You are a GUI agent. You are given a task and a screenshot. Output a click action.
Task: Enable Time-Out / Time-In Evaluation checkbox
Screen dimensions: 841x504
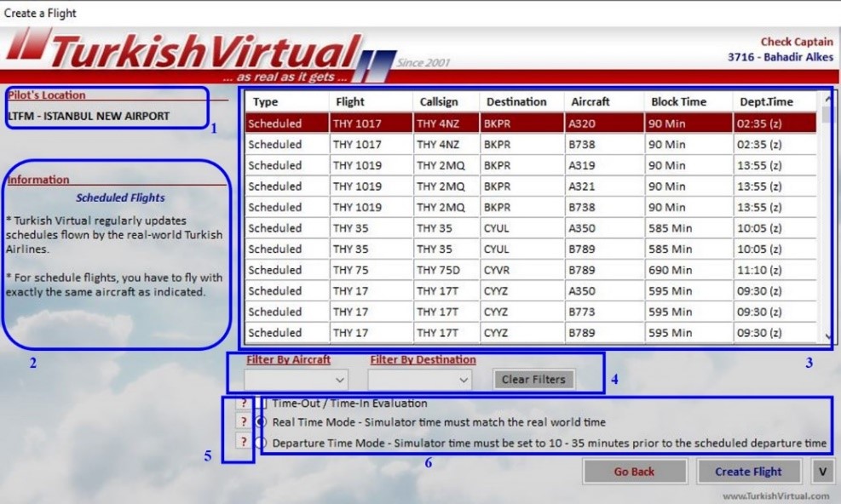click(x=262, y=404)
